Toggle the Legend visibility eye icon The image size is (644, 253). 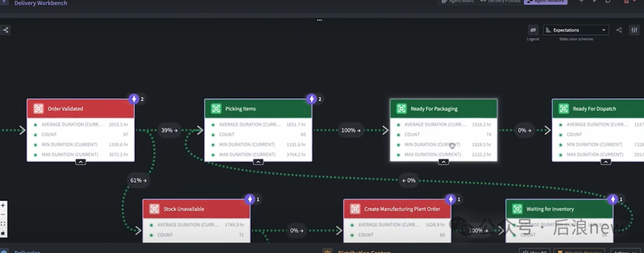pos(533,30)
